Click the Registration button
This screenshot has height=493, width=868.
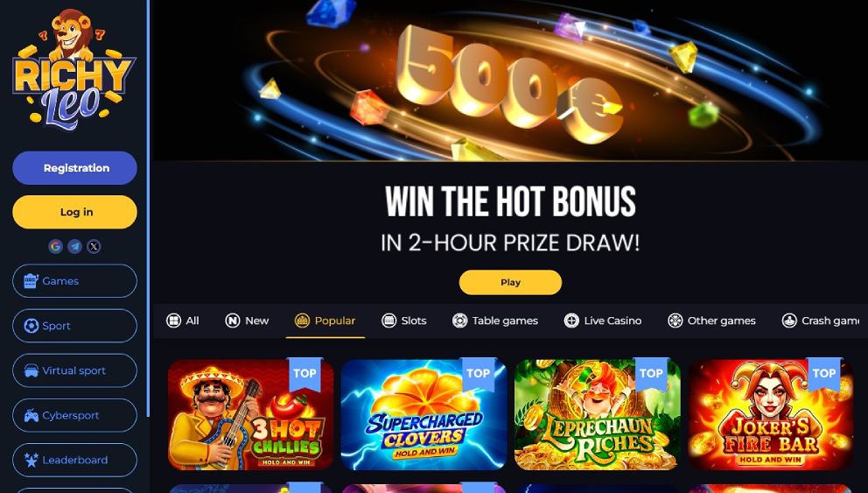[x=74, y=168]
